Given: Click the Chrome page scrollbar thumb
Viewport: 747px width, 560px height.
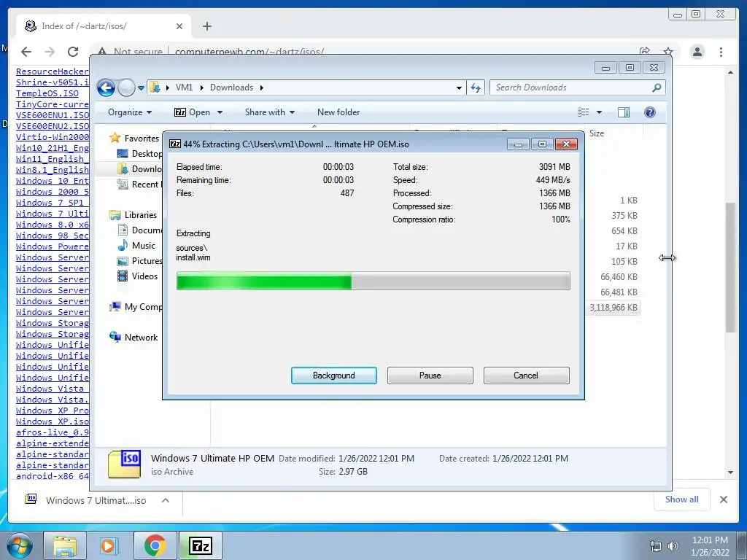Looking at the screenshot, I should coord(730,268).
